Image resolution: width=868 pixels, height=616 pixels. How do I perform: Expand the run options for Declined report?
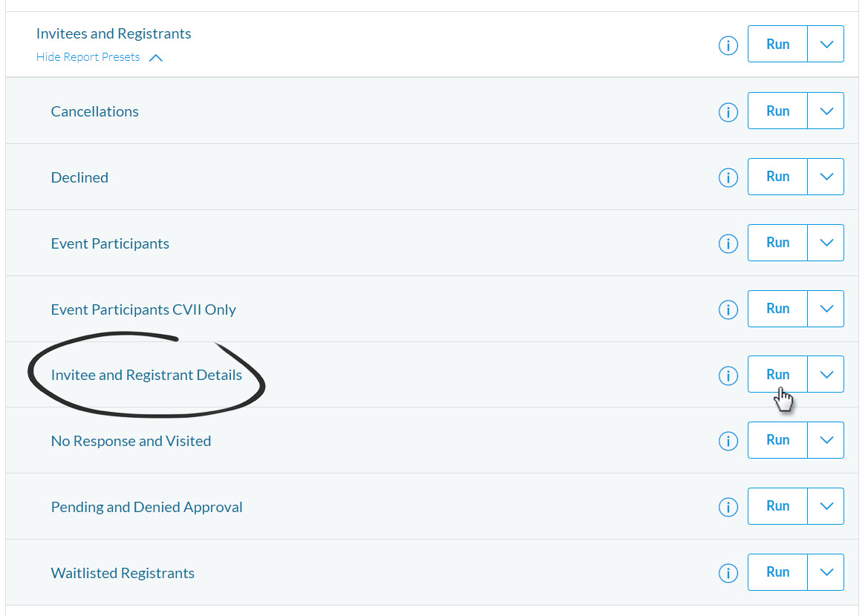826,177
